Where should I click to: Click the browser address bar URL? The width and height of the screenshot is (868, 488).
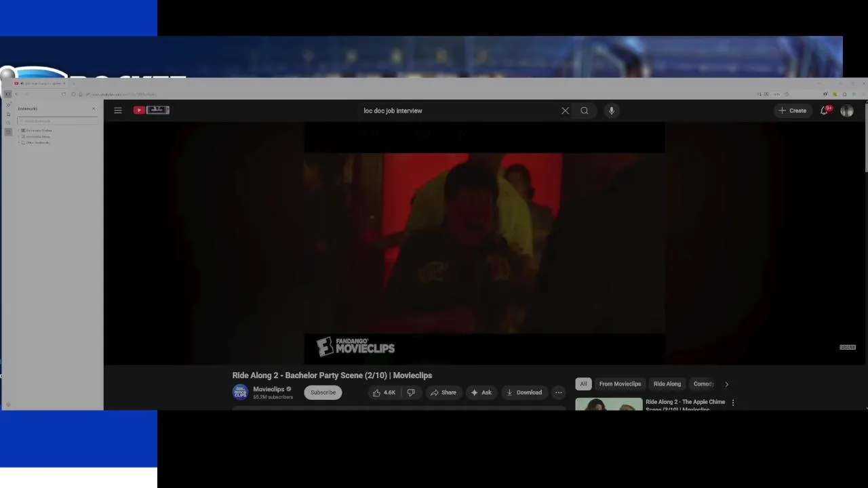click(x=124, y=94)
